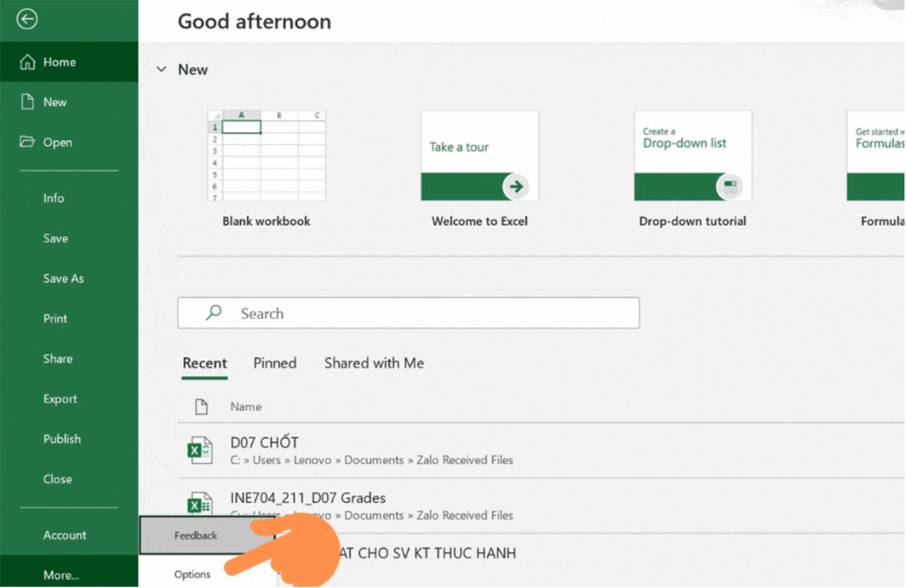
Task: Open the Print page
Action: tap(55, 319)
